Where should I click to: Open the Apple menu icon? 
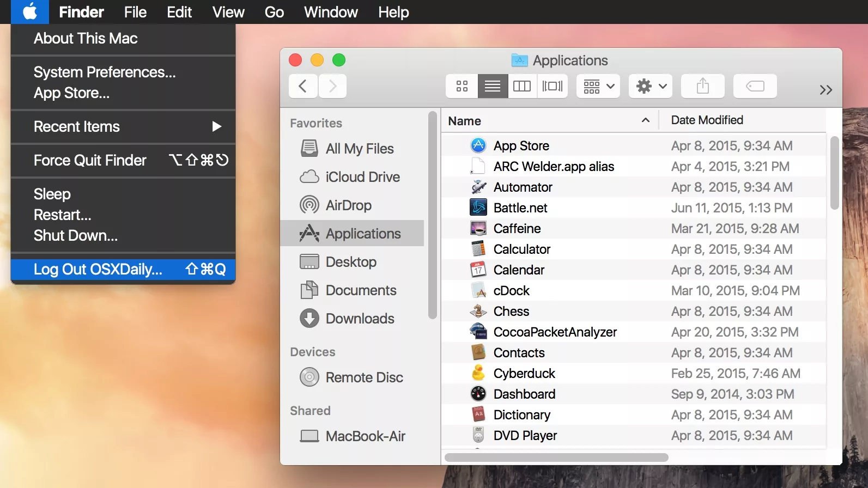point(30,11)
